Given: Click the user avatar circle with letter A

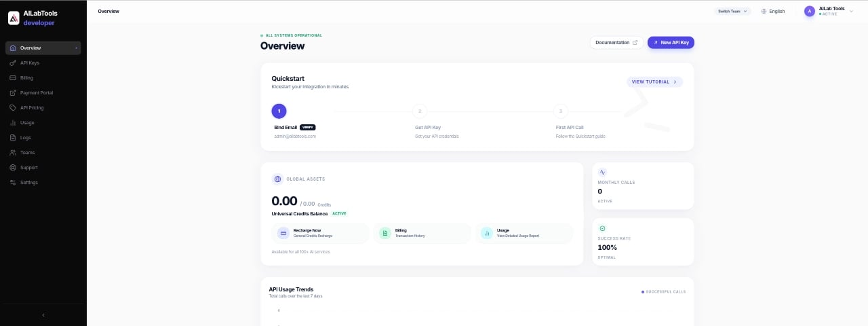Looking at the screenshot, I should (810, 11).
